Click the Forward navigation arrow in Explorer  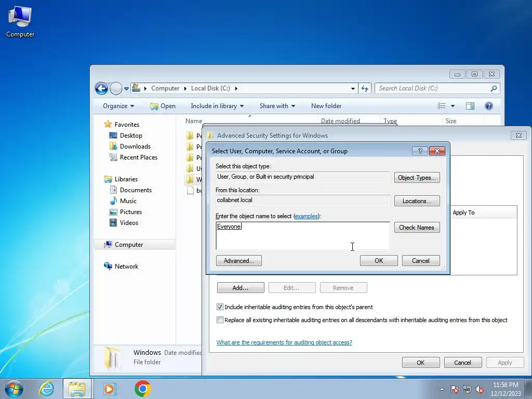tap(116, 88)
